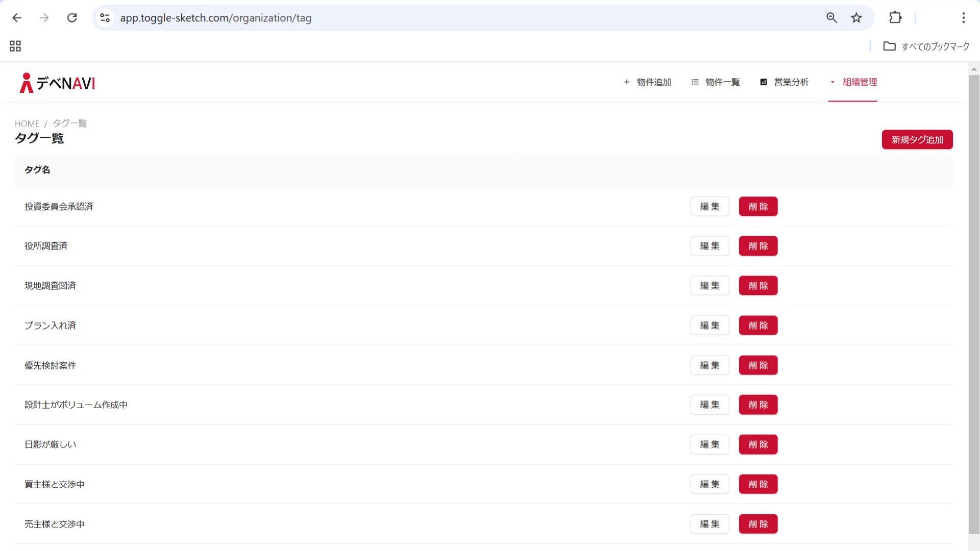The width and height of the screenshot is (980, 551).
Task: Open すべてのブックマーク folder
Action: click(926, 46)
